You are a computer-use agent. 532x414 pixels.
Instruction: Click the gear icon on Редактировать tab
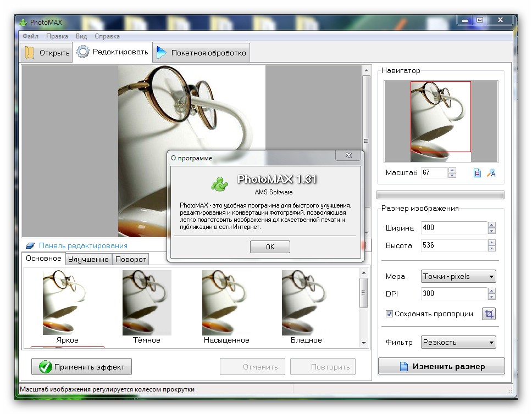click(82, 52)
